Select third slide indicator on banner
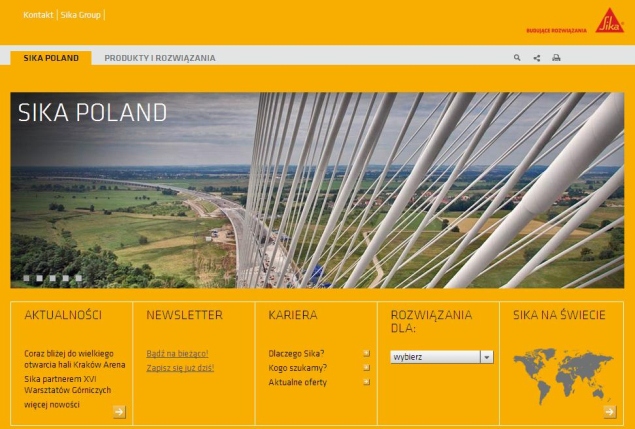Image resolution: width=635 pixels, height=429 pixels. (52, 278)
